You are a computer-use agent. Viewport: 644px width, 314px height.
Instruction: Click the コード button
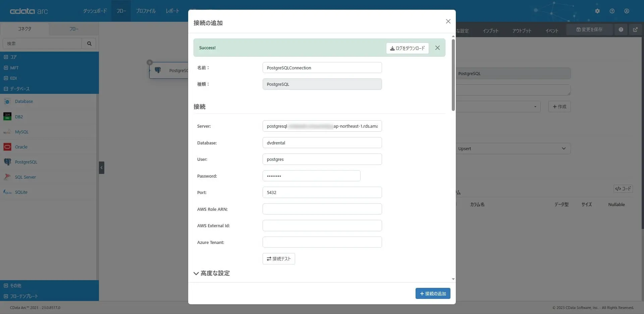tap(623, 189)
